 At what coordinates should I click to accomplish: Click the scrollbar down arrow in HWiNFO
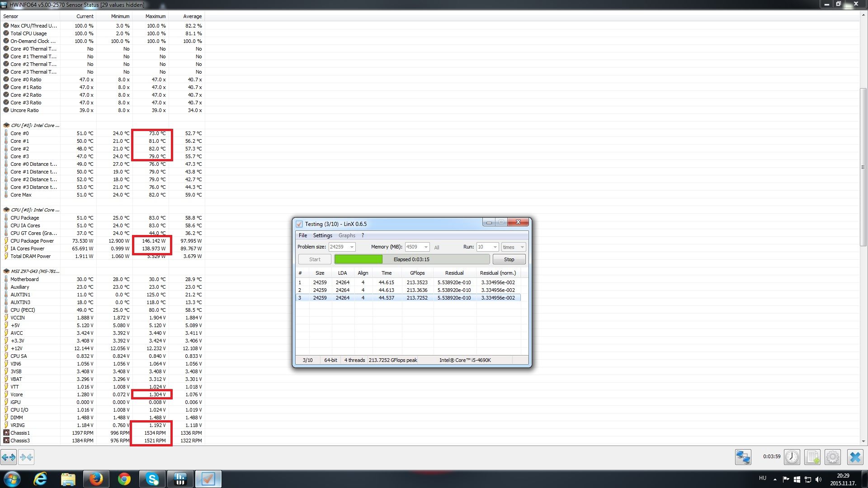click(x=863, y=441)
